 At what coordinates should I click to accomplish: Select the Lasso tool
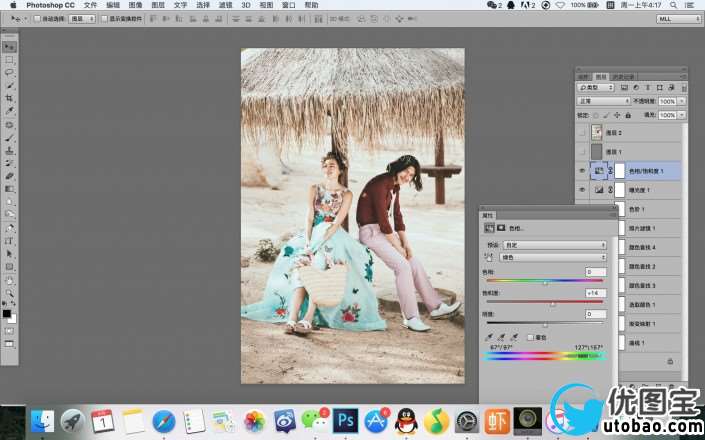click(x=9, y=72)
